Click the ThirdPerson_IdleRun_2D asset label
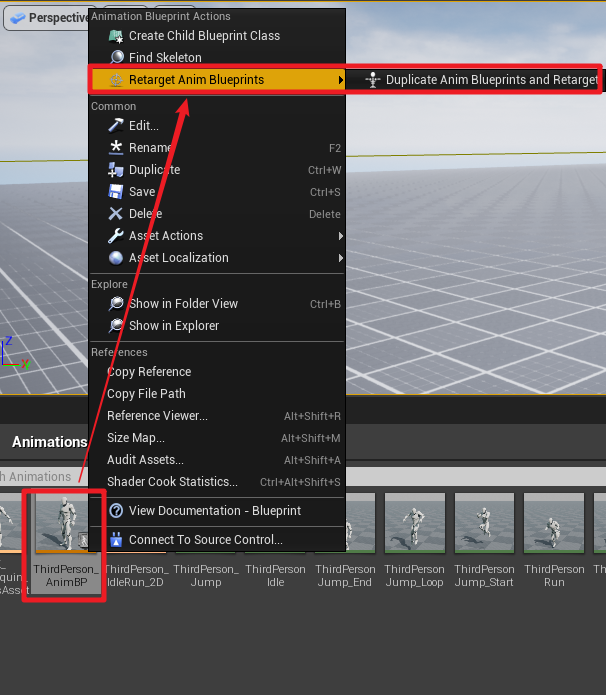This screenshot has width=606, height=695. click(136, 575)
